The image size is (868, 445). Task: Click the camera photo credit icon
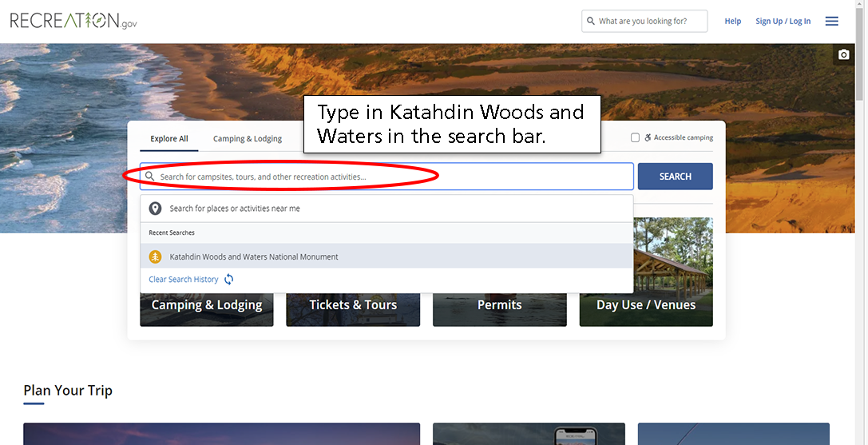tap(843, 54)
